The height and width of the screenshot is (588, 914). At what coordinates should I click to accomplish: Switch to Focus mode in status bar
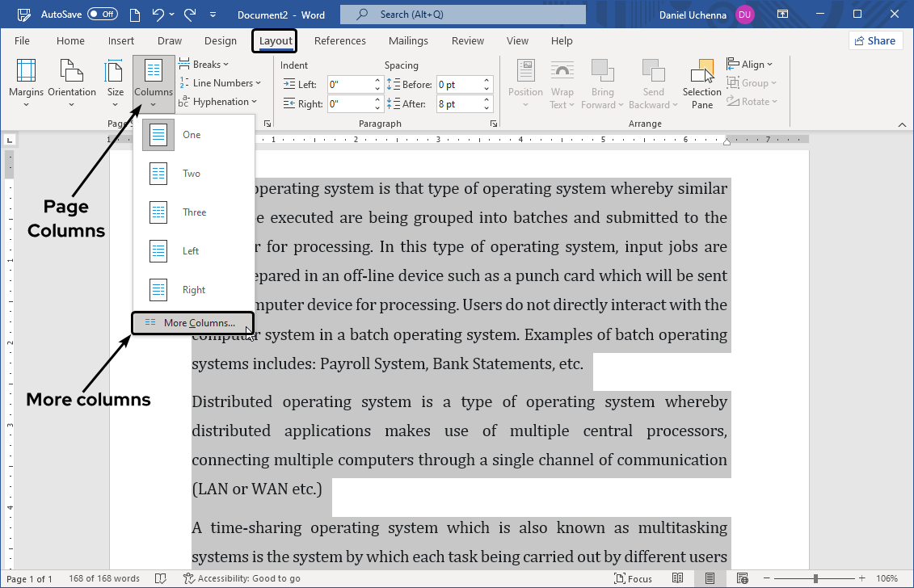click(x=634, y=578)
